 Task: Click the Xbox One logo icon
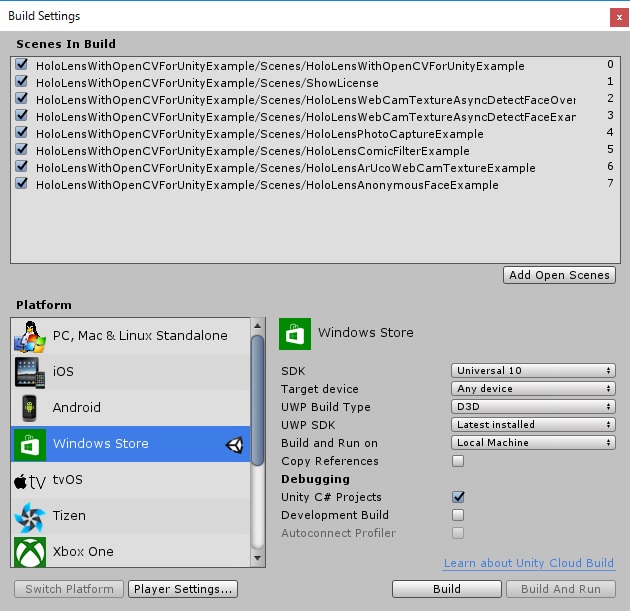point(30,552)
